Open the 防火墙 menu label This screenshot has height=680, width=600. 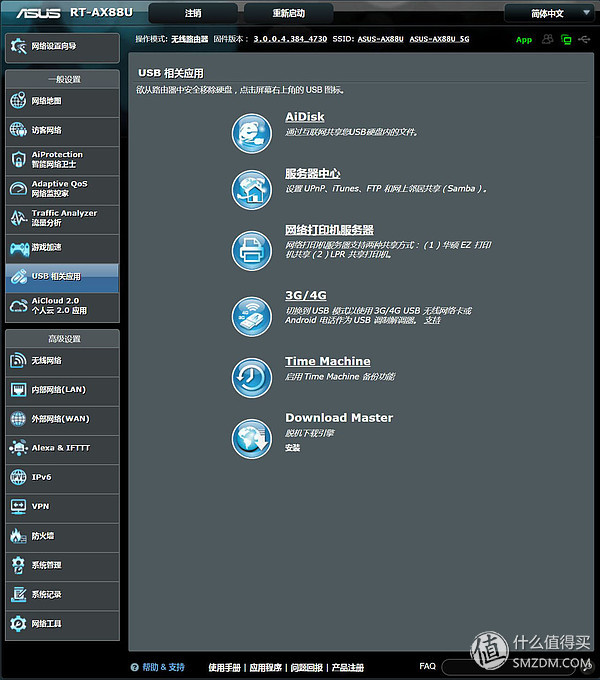point(42,536)
